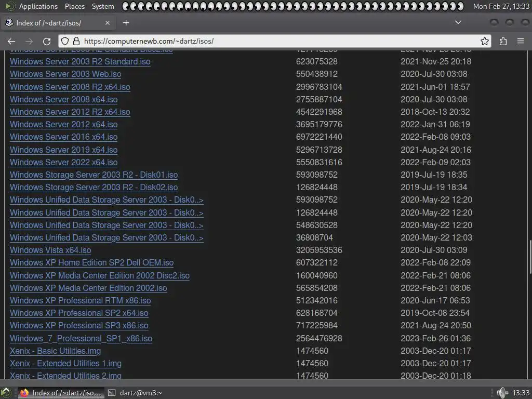The height and width of the screenshot is (399, 532).
Task: Download Windows Server 2008 R2 x64.iso
Action: pyautogui.click(x=70, y=87)
